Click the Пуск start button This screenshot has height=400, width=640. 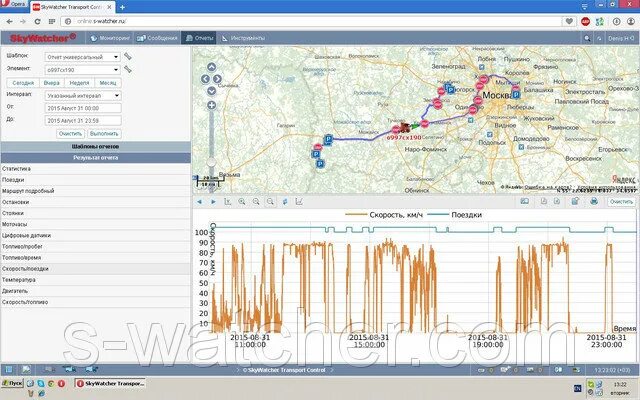click(x=12, y=383)
